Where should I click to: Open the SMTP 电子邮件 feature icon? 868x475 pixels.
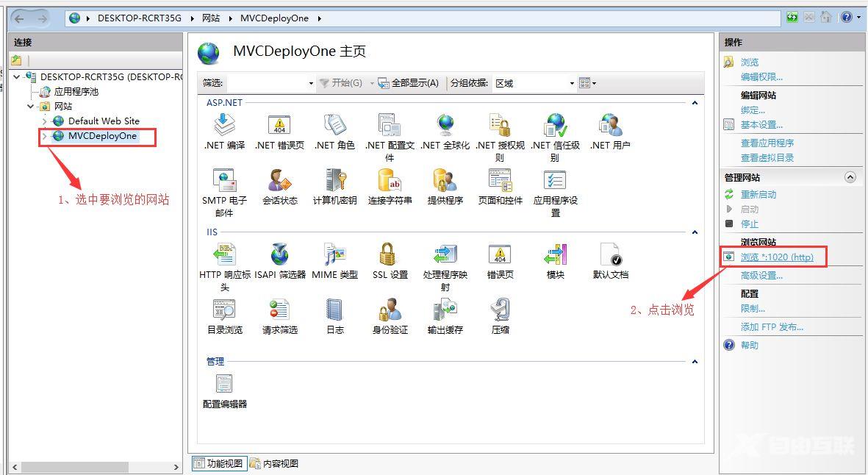(224, 180)
